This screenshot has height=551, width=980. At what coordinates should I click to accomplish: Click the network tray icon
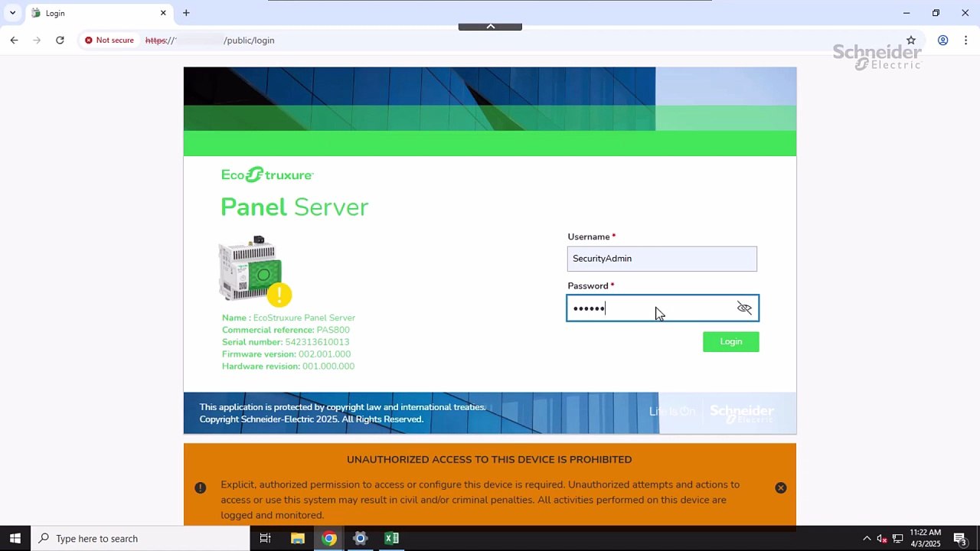pyautogui.click(x=898, y=539)
